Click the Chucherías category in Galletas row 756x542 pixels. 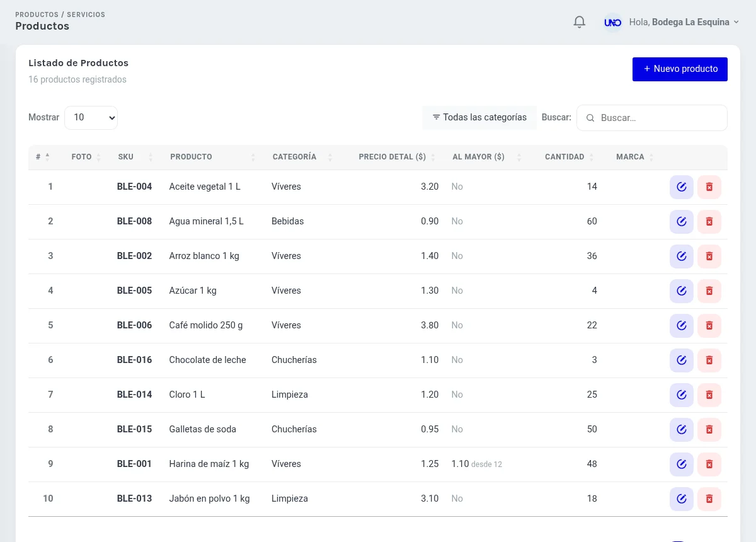pos(294,429)
